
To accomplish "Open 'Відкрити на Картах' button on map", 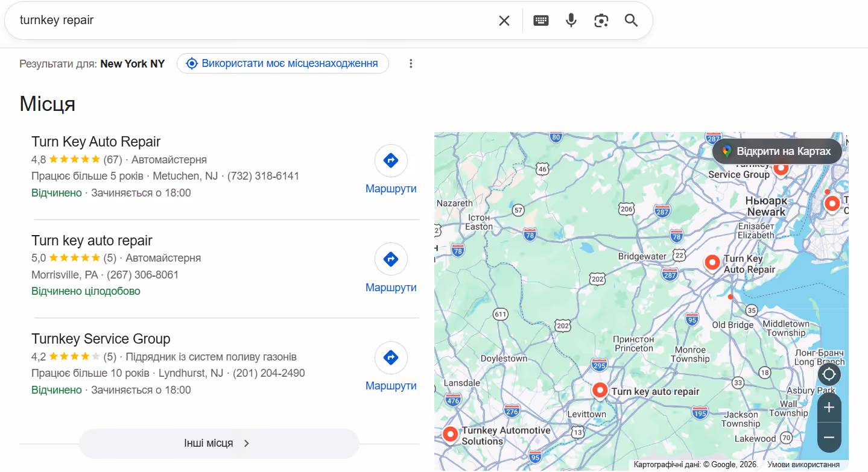I will pyautogui.click(x=777, y=151).
